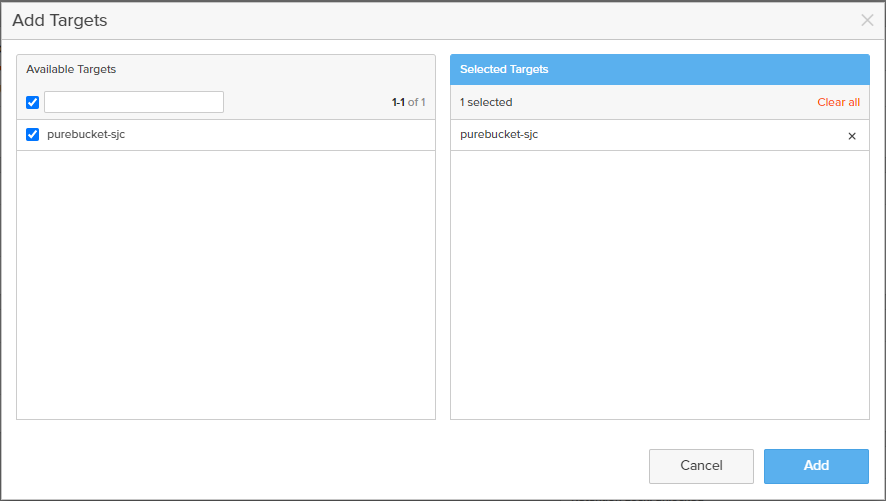Uncheck the purebucket-sjc checkbox
This screenshot has height=501, width=886.
[32, 134]
